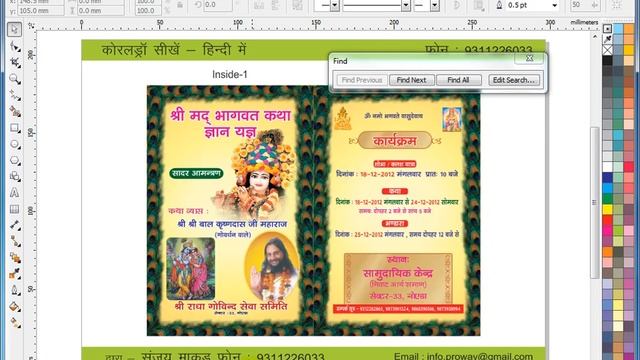
Task: Pick the red swatch in first column
Action: 607,220
